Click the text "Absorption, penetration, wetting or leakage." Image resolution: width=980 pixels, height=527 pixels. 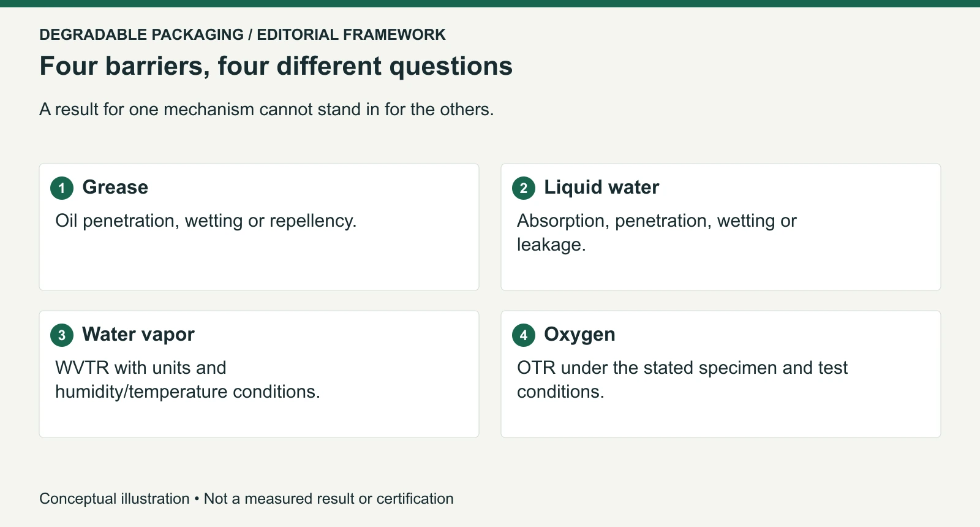tap(657, 233)
